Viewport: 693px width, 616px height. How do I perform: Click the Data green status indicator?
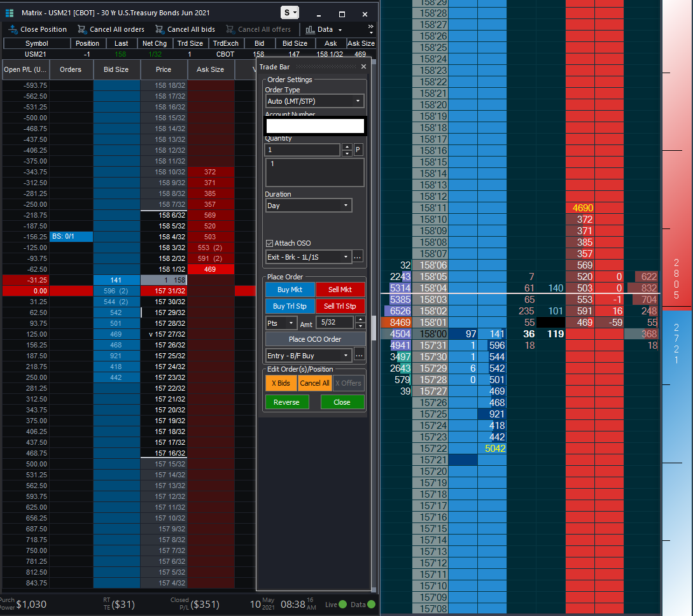pyautogui.click(x=371, y=605)
